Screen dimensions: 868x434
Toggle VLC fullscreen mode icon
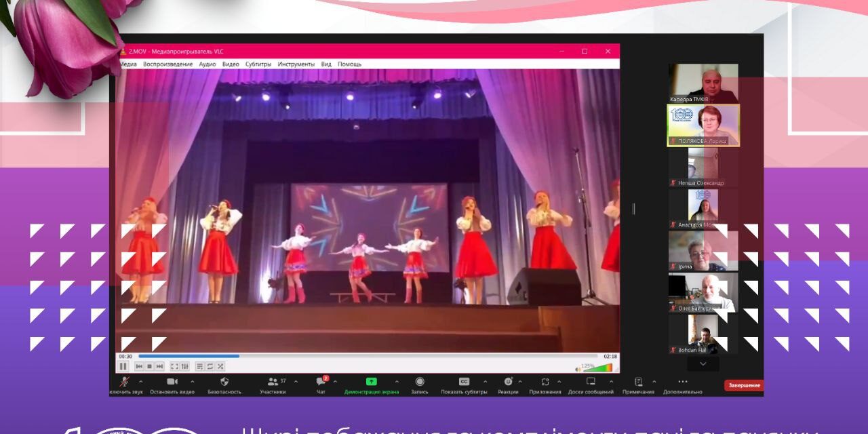174,366
